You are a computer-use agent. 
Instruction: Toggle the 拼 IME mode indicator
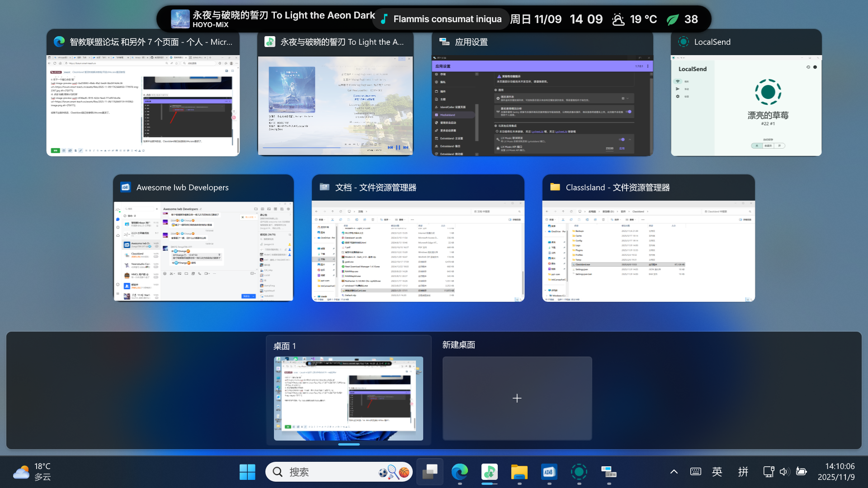pos(743,472)
